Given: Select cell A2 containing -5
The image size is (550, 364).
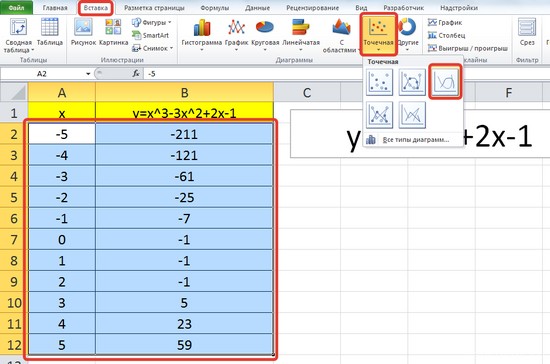Looking at the screenshot, I should (x=62, y=134).
